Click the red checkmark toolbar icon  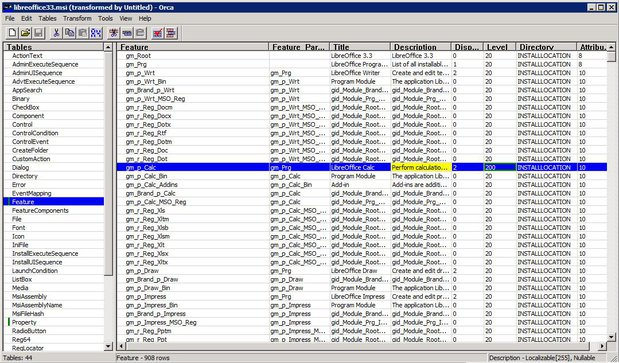click(x=158, y=33)
